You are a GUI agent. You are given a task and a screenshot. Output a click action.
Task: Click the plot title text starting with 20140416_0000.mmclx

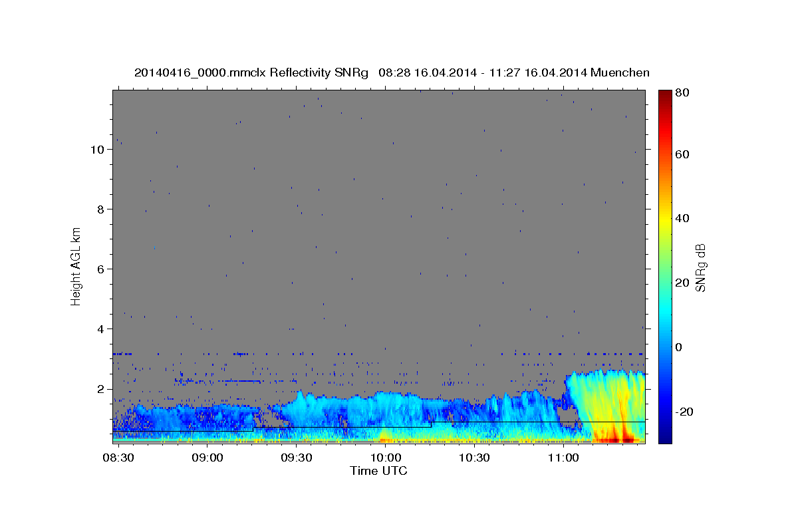click(392, 72)
